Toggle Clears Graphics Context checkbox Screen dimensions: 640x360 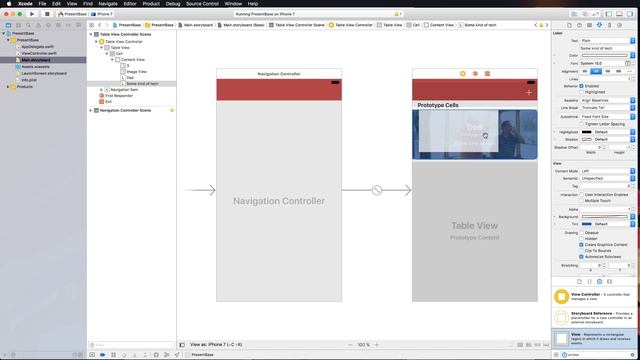point(581,244)
